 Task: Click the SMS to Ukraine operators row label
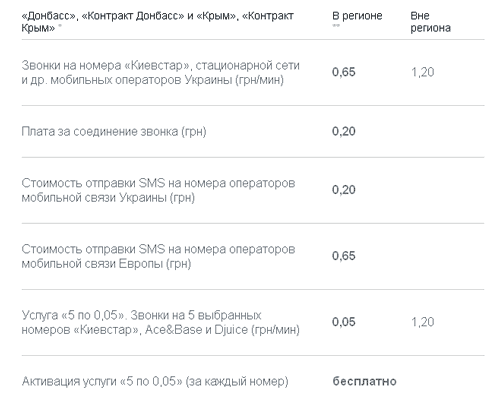(158, 190)
